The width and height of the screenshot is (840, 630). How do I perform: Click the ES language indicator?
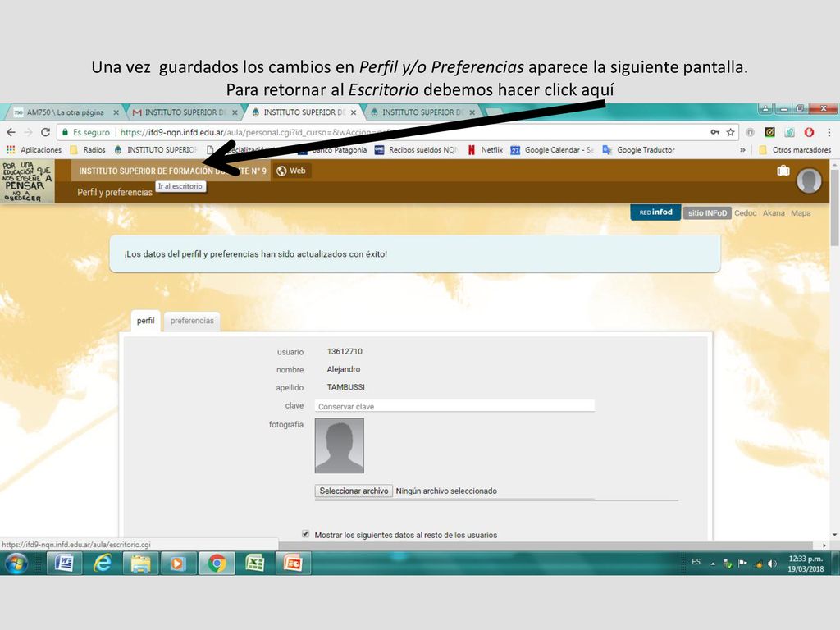pyautogui.click(x=696, y=562)
